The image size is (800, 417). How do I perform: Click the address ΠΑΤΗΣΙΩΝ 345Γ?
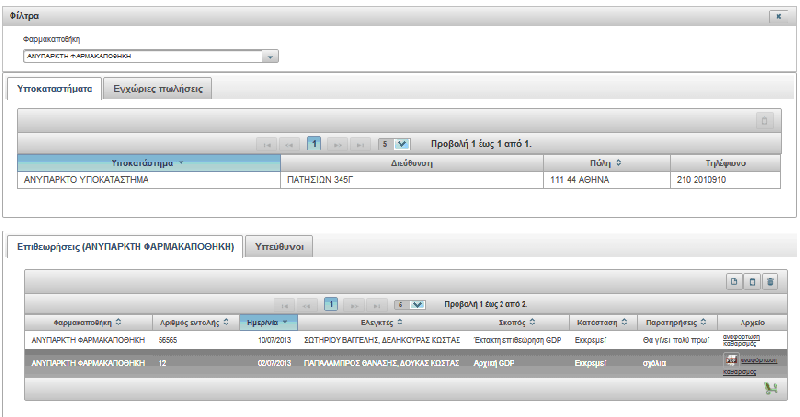click(x=319, y=180)
